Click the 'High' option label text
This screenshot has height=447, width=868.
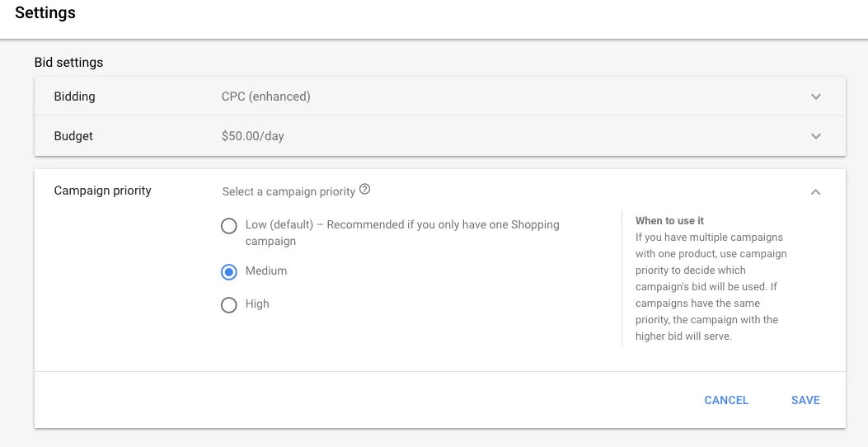pos(257,304)
